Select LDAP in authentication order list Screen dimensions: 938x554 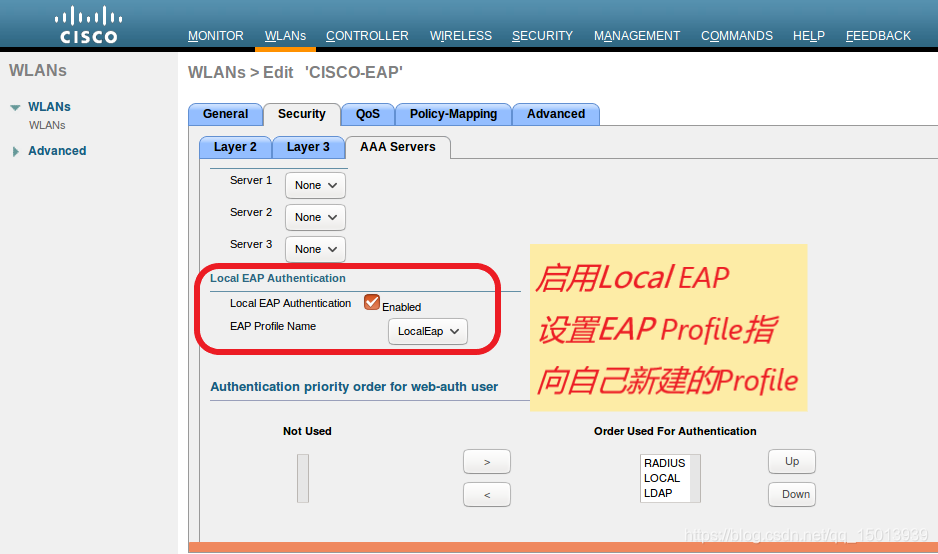tap(658, 493)
